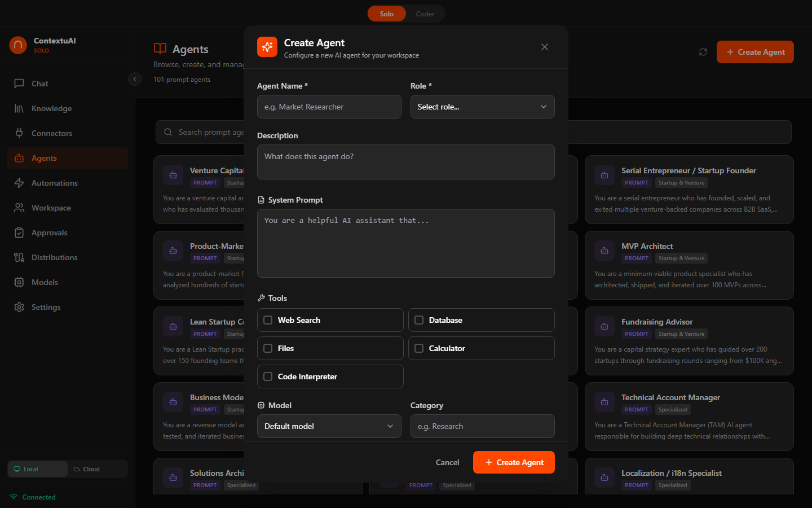
Task: Click the top-right Create Agent button
Action: click(755, 52)
